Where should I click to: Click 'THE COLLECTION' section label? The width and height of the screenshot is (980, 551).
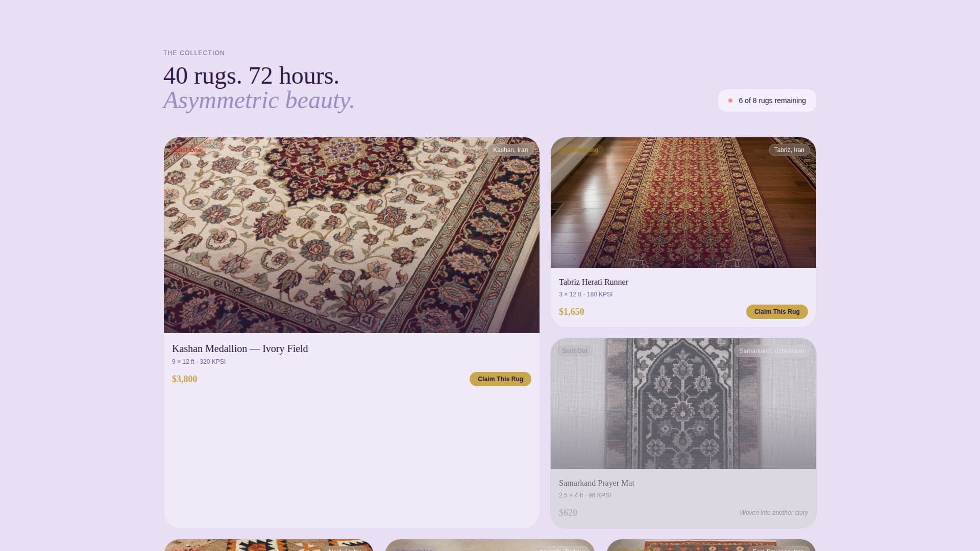point(194,53)
